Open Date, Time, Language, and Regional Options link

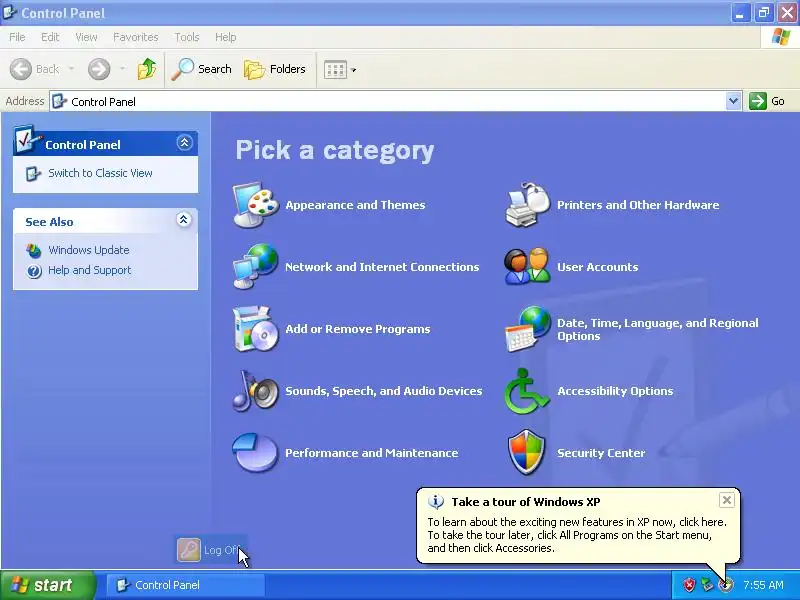click(658, 330)
